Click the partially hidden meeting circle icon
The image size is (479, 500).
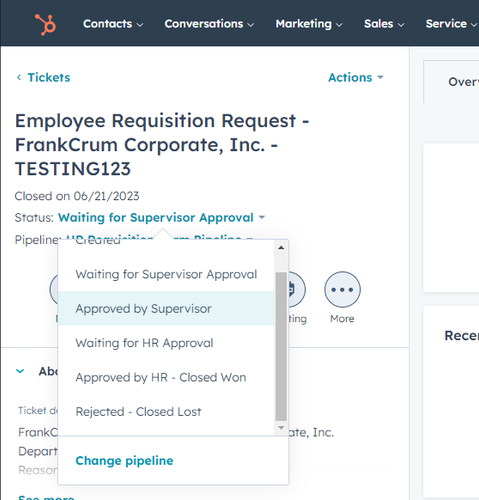pos(296,289)
